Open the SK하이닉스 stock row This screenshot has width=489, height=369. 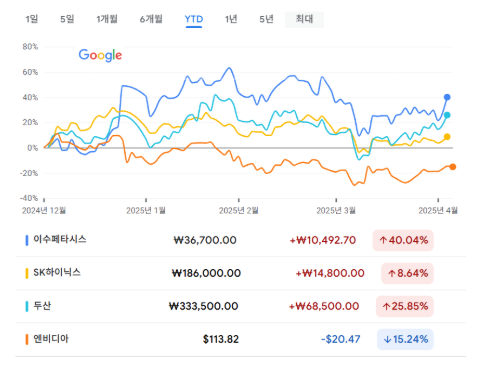pos(240,273)
